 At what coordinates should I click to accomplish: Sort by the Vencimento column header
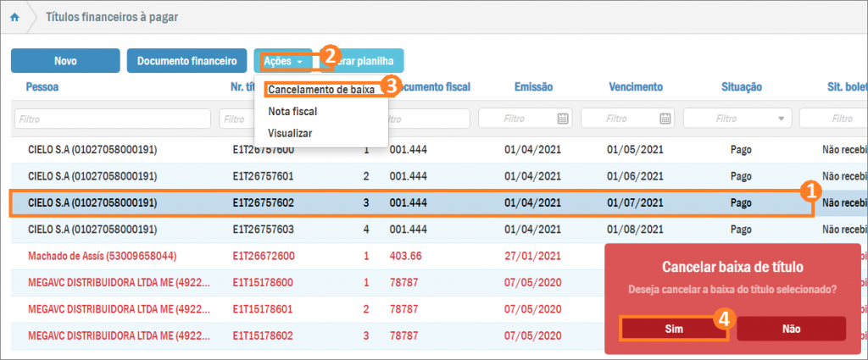[x=635, y=86]
